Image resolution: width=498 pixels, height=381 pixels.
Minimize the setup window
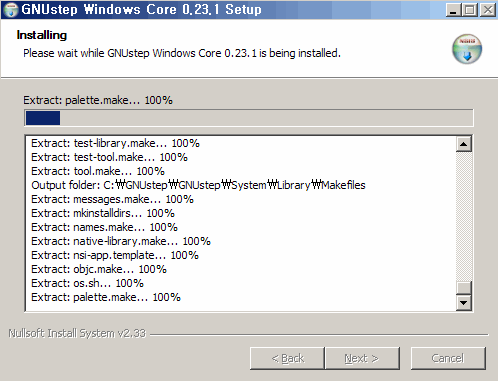(453, 10)
